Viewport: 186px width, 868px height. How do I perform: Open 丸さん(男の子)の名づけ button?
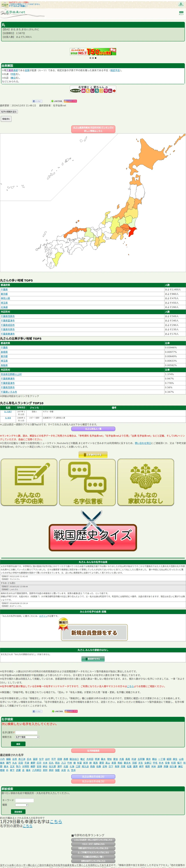(x=93, y=777)
